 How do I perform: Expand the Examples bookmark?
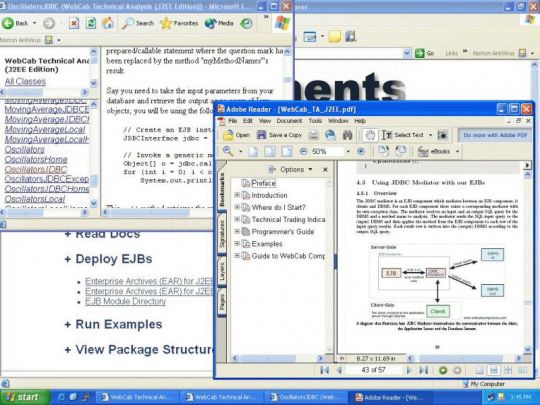[237, 243]
